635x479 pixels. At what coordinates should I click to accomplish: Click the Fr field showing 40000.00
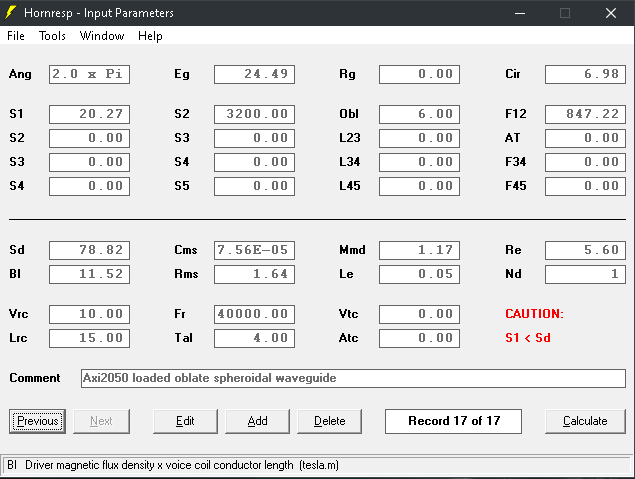pos(254,314)
